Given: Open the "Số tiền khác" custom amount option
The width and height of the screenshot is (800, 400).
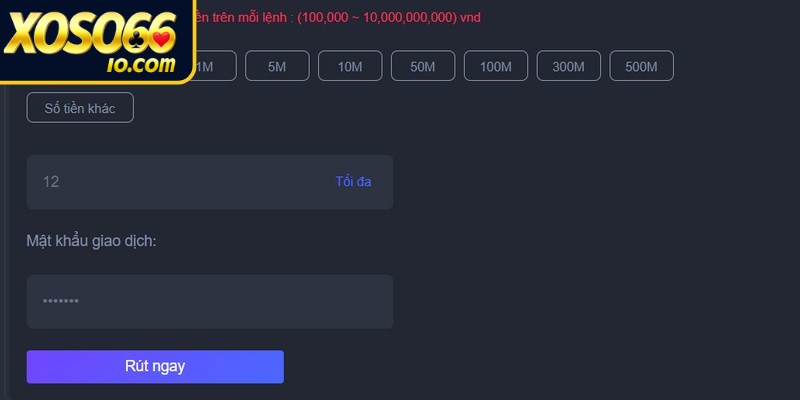Looking at the screenshot, I should click(80, 107).
